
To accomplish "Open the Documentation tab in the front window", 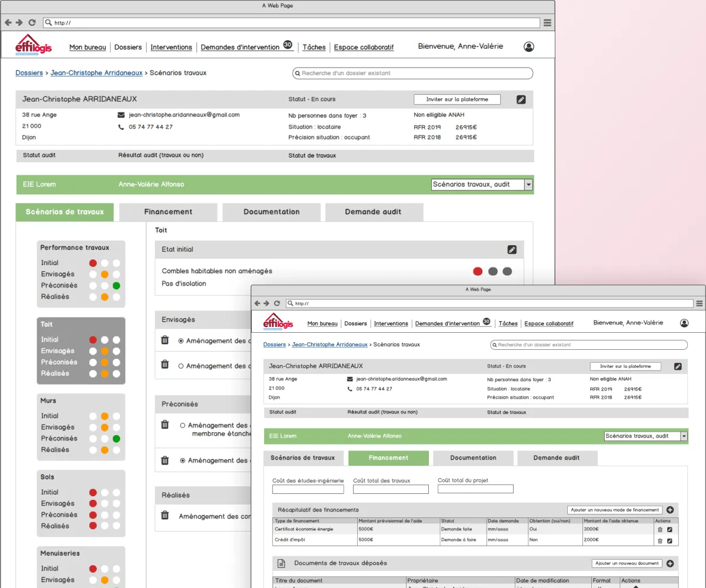I will click(x=473, y=458).
